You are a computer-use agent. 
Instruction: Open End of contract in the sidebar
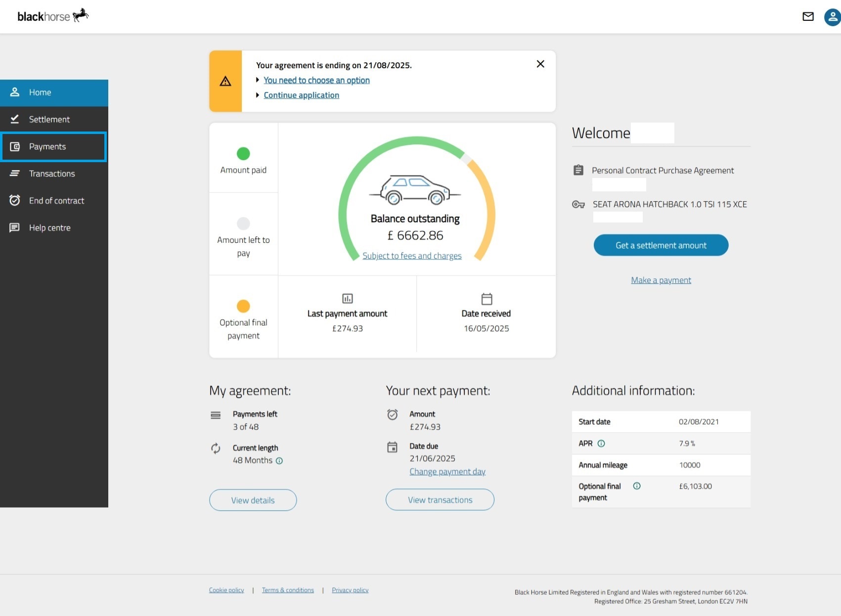coord(54,201)
